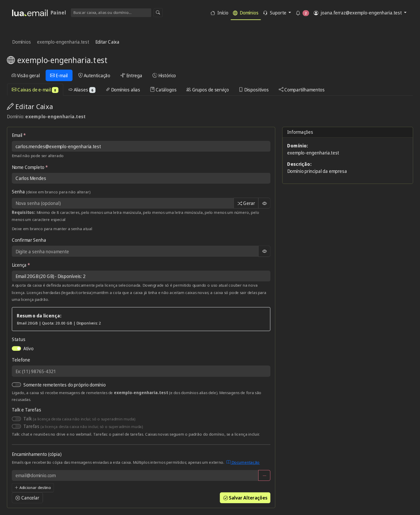This screenshot has width=420, height=515.
Task: Generate a random password with Gerar
Action: (246, 203)
